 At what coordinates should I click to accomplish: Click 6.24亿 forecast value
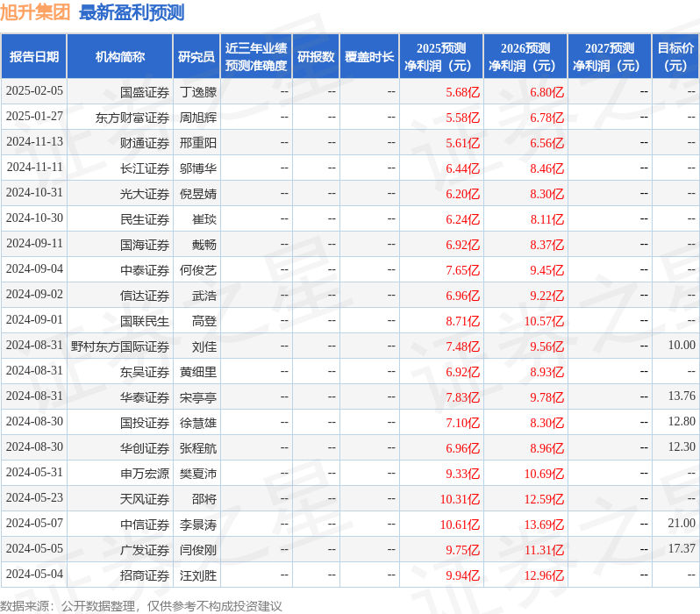click(463, 219)
